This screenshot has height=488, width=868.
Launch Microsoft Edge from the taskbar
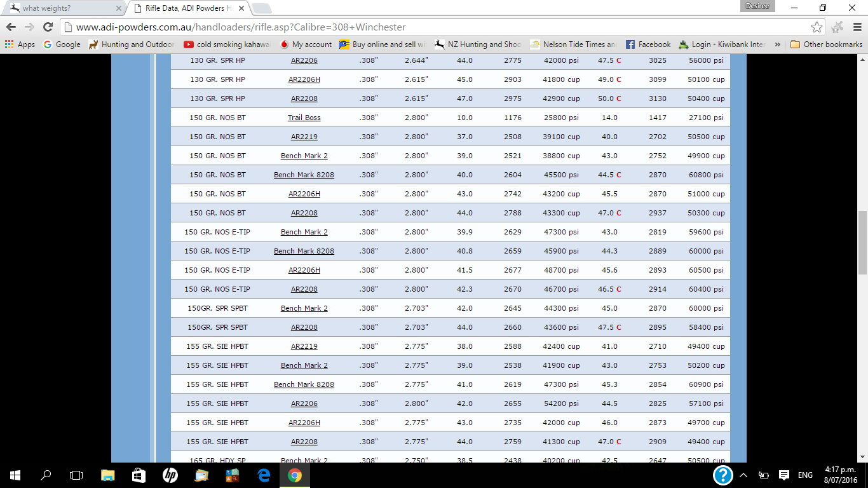(x=263, y=475)
